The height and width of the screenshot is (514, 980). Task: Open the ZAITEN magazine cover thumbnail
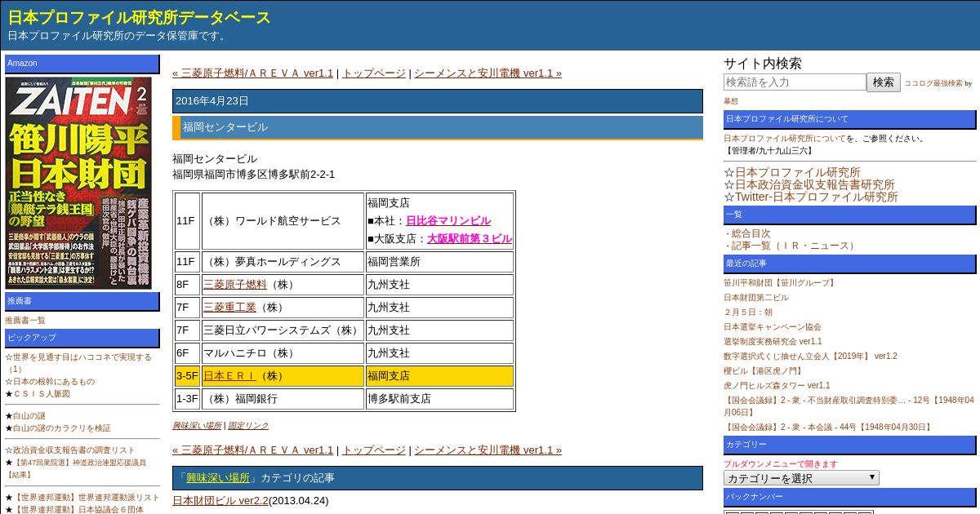tap(78, 183)
